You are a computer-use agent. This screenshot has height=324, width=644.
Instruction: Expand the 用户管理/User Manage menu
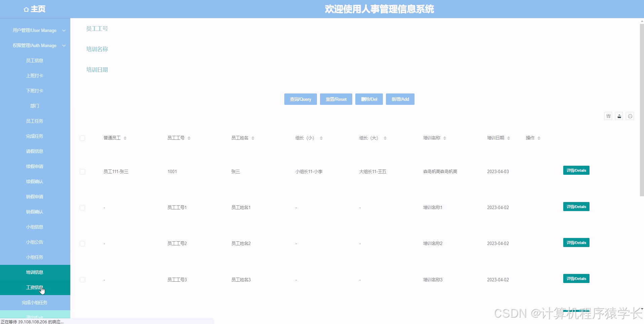tap(35, 30)
